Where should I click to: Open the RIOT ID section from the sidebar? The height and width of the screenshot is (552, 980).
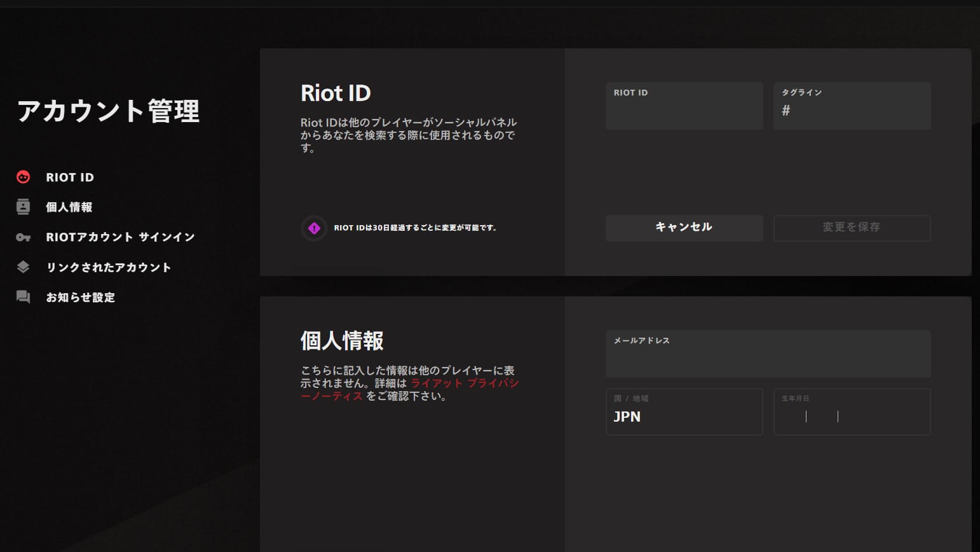[x=69, y=177]
